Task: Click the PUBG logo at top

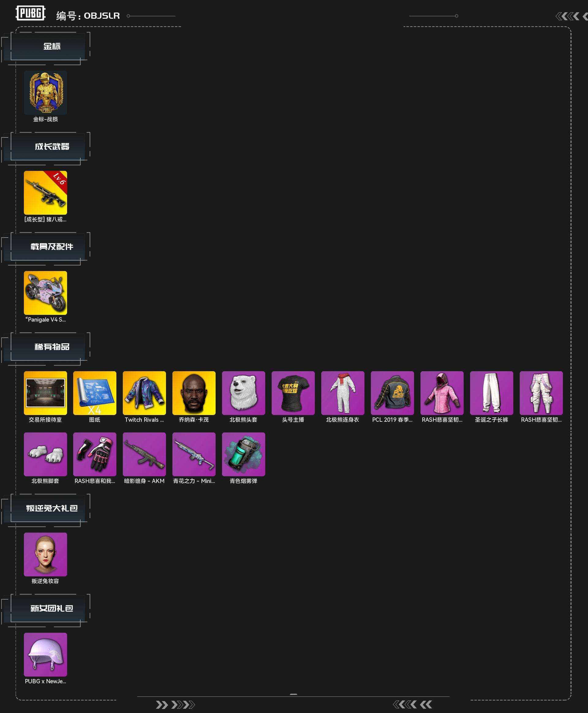Action: 31,13
